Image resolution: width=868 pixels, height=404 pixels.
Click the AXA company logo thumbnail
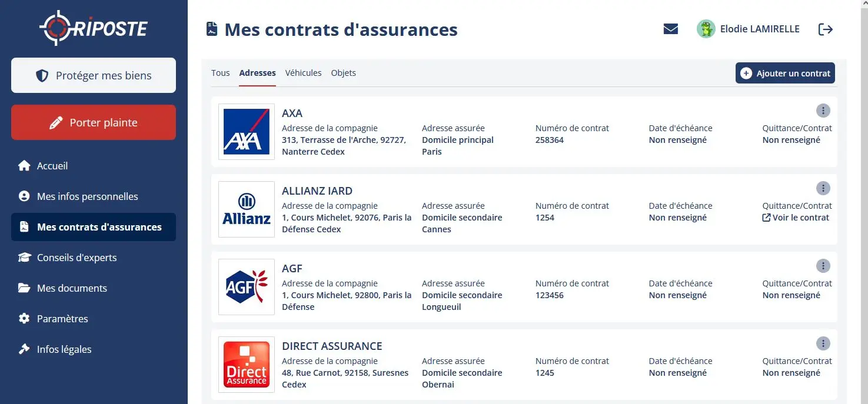tap(246, 132)
